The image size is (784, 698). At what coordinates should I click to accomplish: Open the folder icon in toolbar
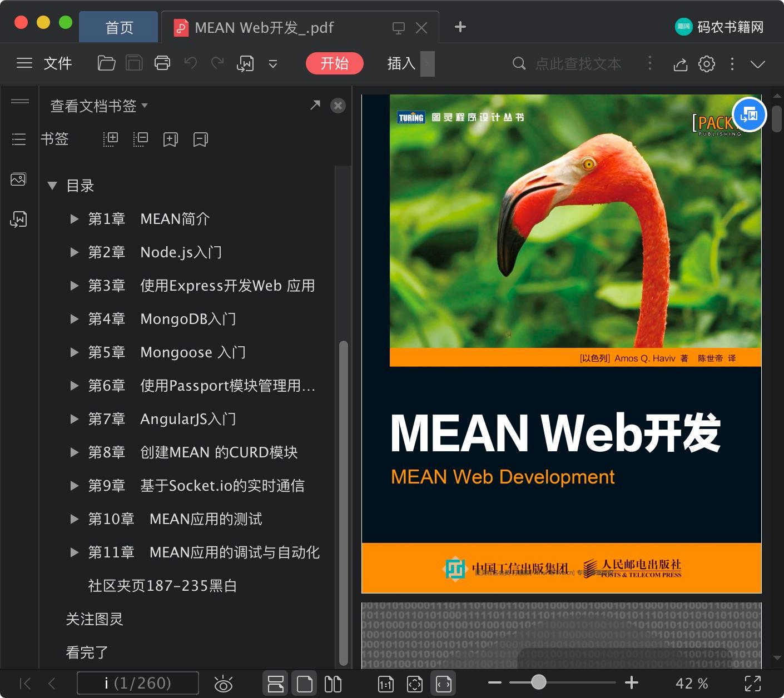tap(106, 63)
